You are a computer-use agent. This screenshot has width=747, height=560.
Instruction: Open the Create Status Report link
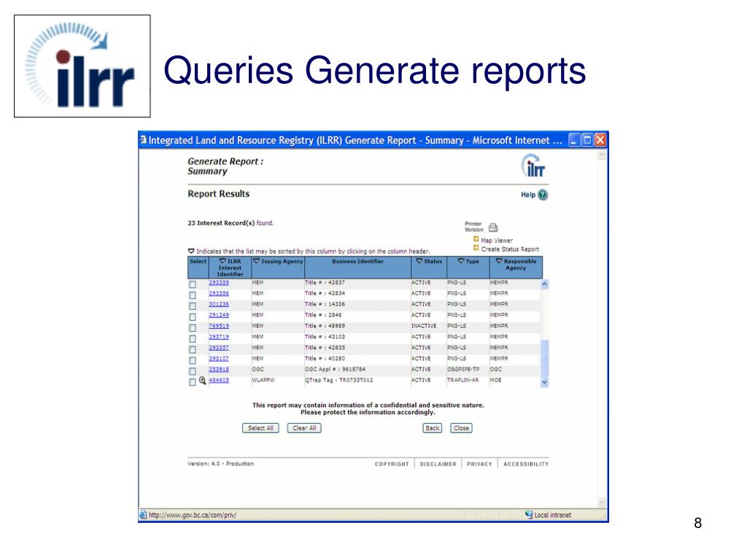coord(510,249)
